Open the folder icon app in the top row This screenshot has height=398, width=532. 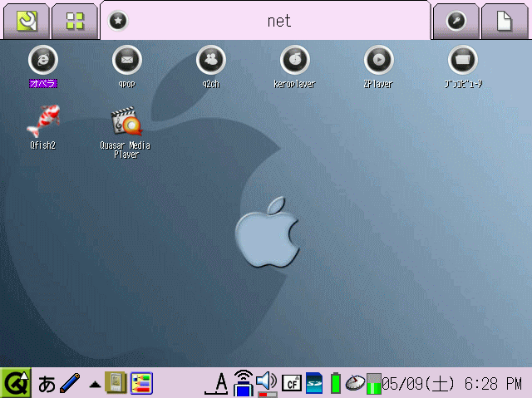(463, 66)
